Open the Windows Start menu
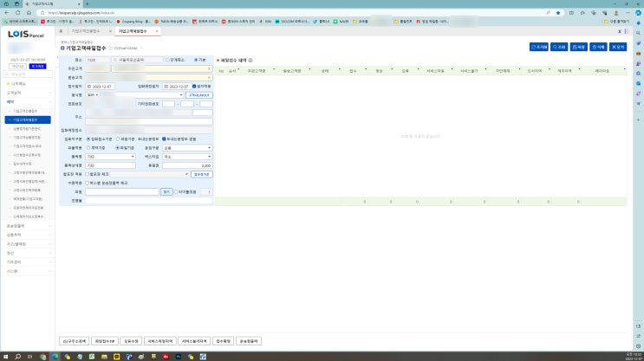 (6, 357)
